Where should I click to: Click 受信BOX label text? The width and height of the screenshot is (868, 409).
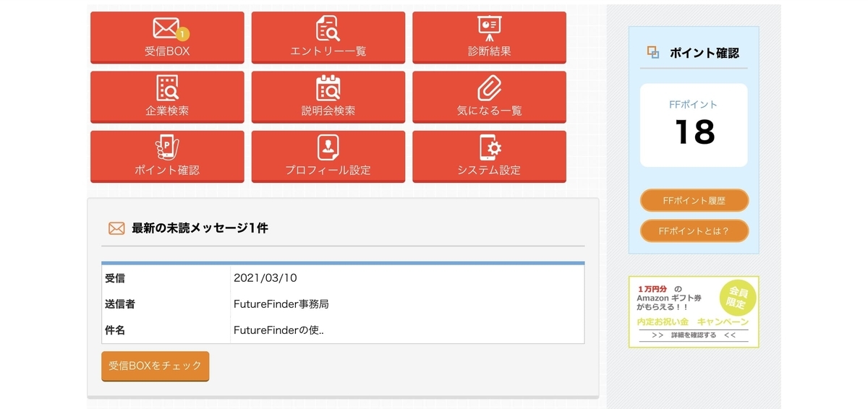coord(167,51)
